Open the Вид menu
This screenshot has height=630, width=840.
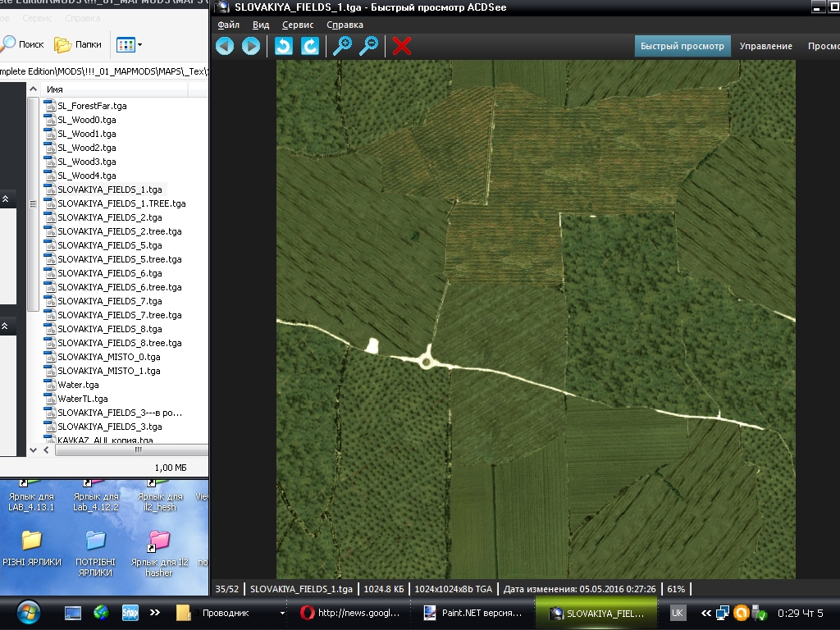[261, 25]
